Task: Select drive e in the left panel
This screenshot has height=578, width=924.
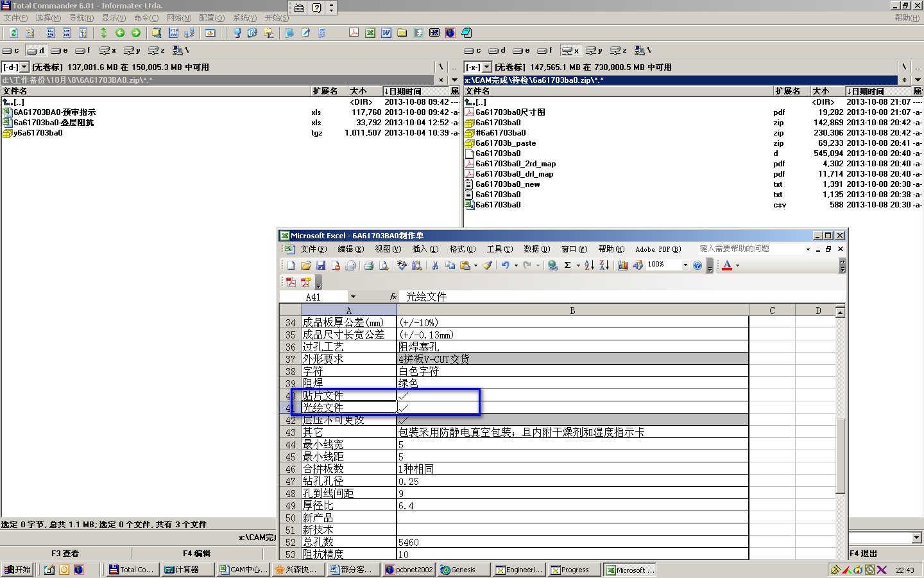Action: tap(60, 50)
